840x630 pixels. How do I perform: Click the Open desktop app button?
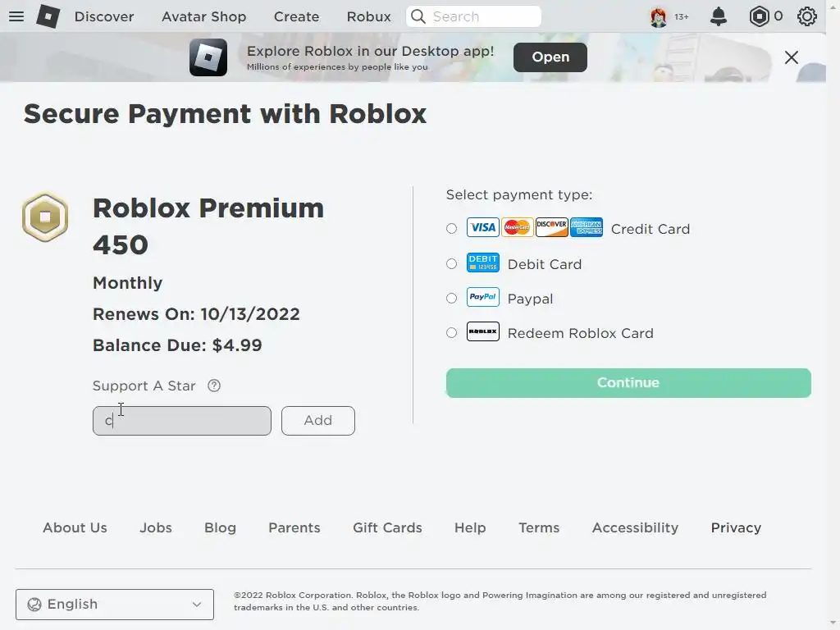point(550,57)
